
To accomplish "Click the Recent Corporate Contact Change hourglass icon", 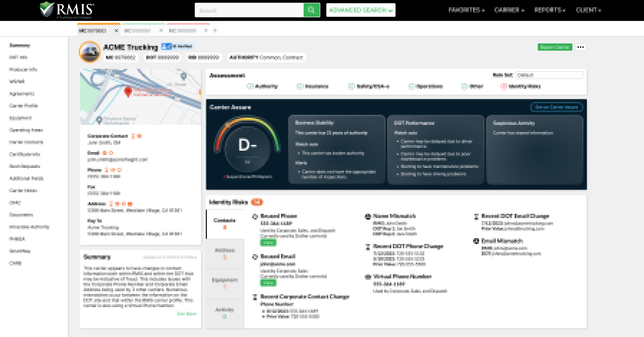I will [x=255, y=297].
